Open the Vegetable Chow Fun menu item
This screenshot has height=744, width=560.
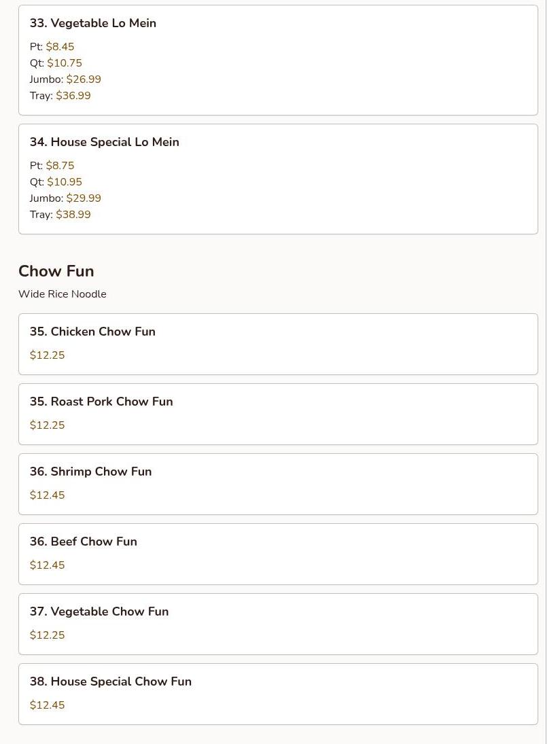point(278,624)
